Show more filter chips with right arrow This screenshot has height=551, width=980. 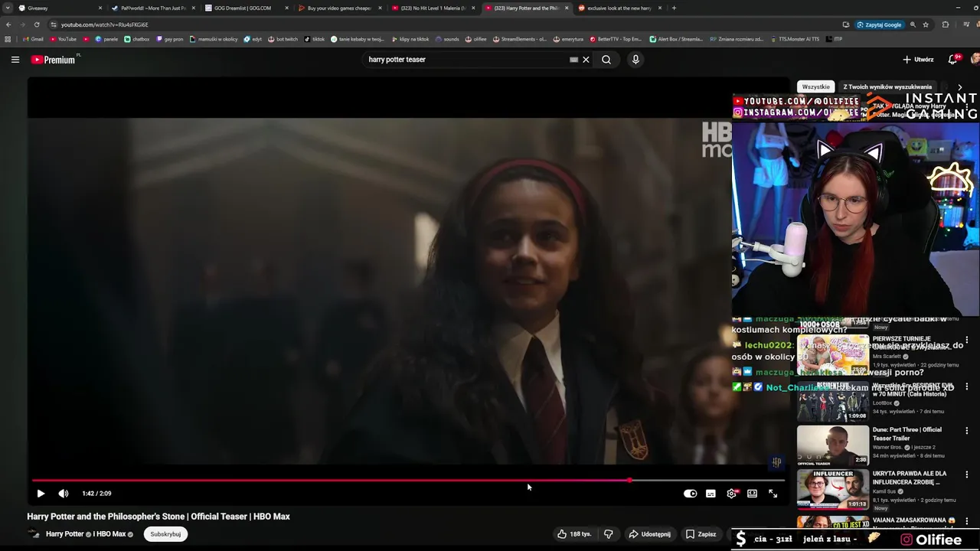pyautogui.click(x=959, y=87)
